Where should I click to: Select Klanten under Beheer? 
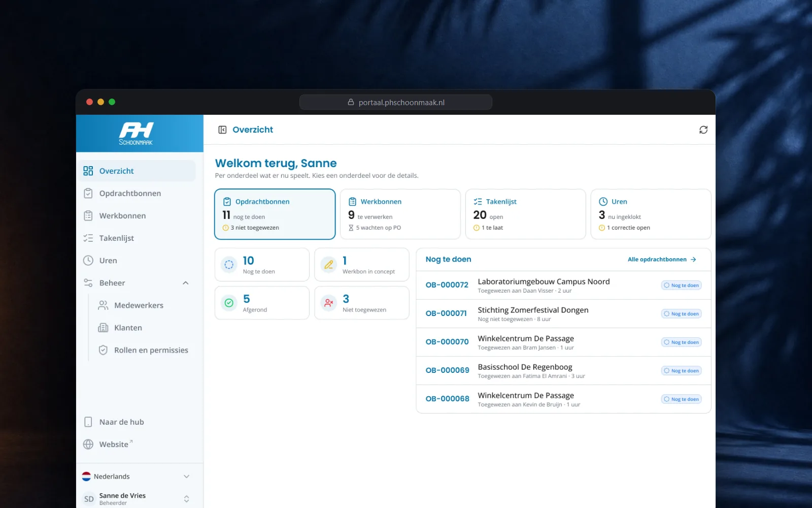(144, 328)
